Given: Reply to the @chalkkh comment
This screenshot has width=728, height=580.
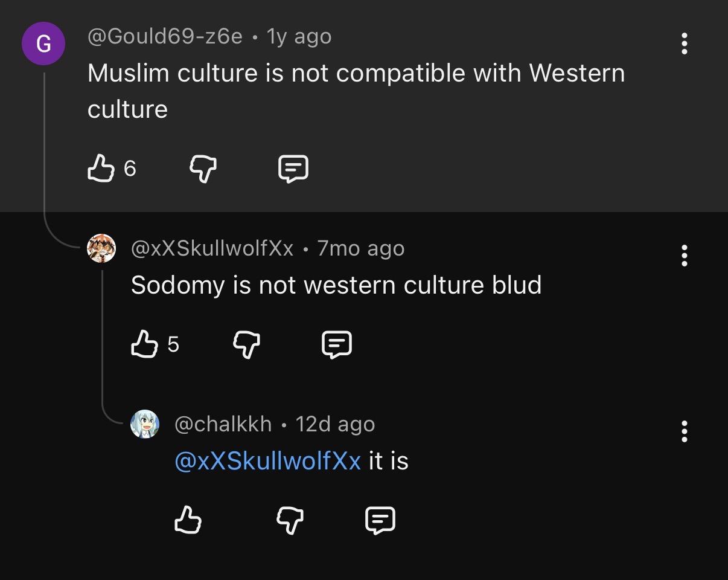Looking at the screenshot, I should (x=380, y=520).
